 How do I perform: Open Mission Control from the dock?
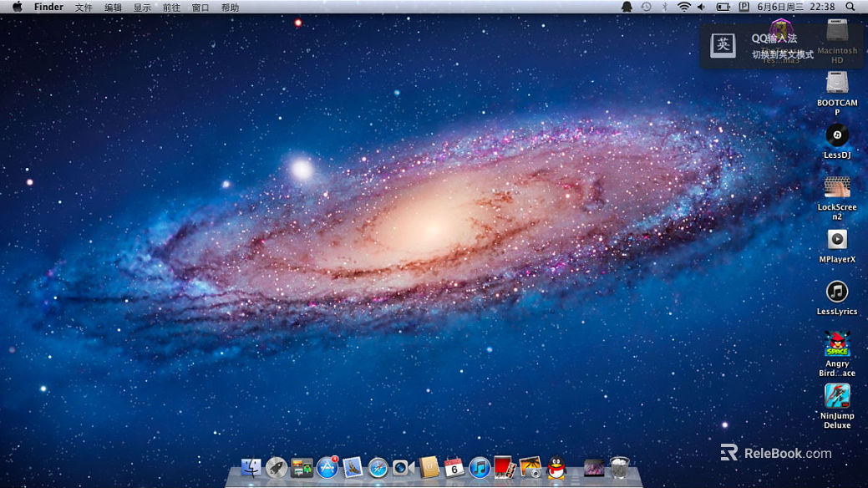click(x=302, y=468)
